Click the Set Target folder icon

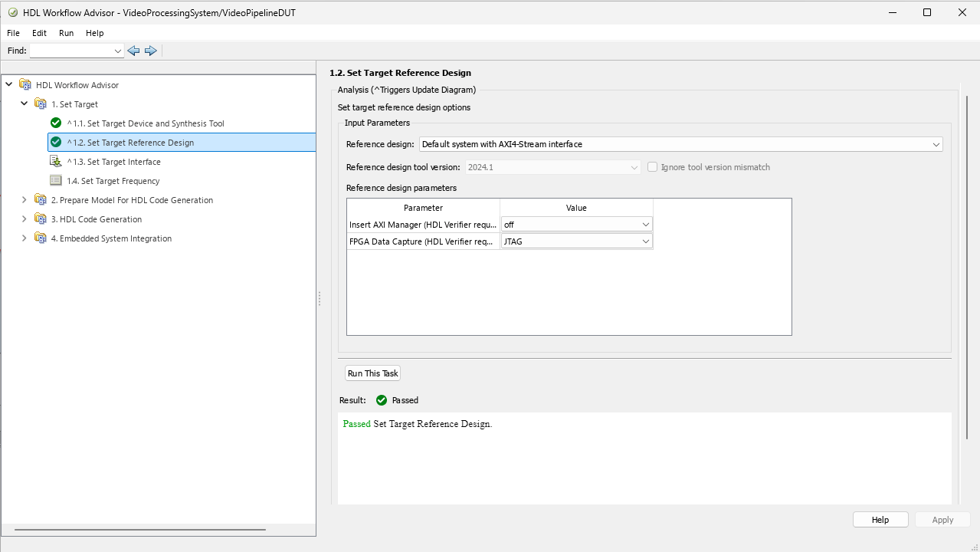41,103
